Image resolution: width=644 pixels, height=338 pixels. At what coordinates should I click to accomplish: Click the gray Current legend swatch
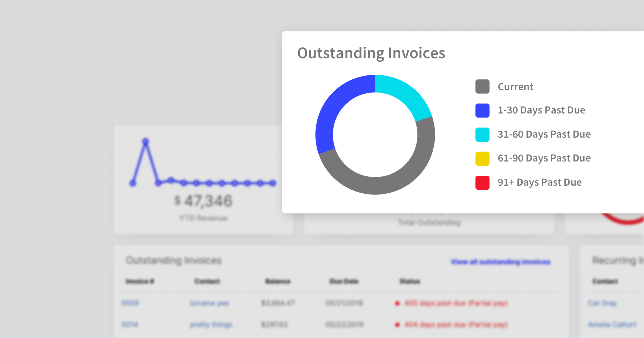point(482,87)
